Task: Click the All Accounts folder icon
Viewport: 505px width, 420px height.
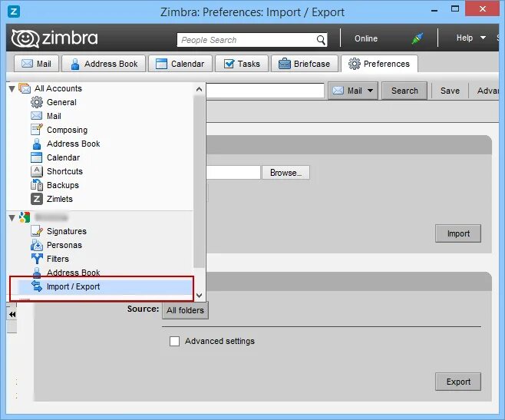Action: point(25,88)
